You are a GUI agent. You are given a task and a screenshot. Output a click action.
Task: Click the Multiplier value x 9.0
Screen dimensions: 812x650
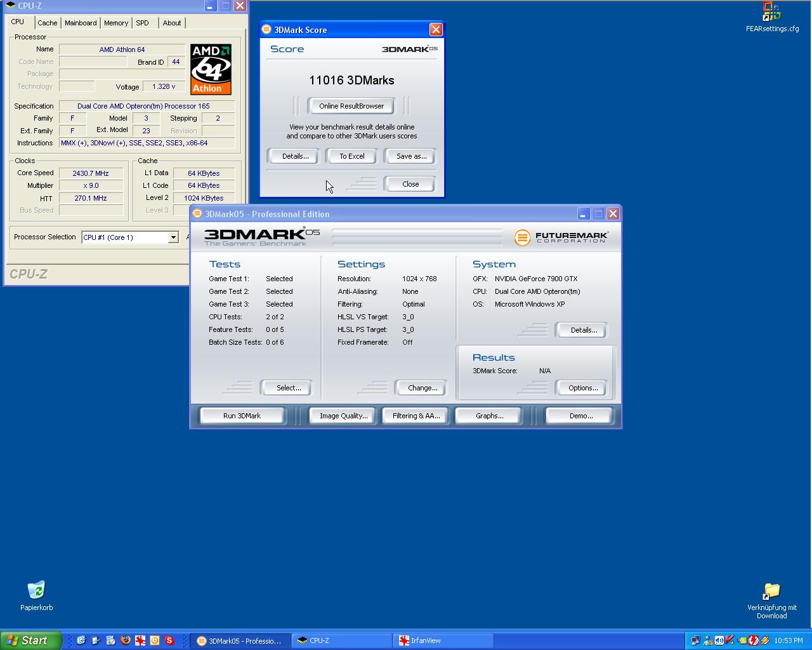pyautogui.click(x=91, y=185)
